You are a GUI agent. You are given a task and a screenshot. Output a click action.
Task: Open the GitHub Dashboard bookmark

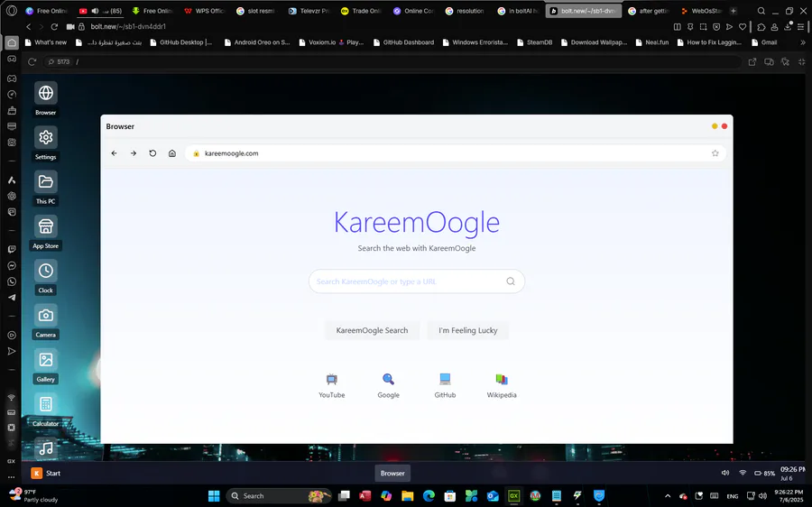tap(403, 42)
